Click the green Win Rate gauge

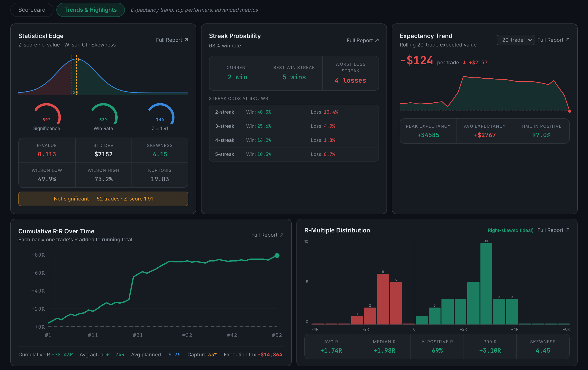point(103,114)
